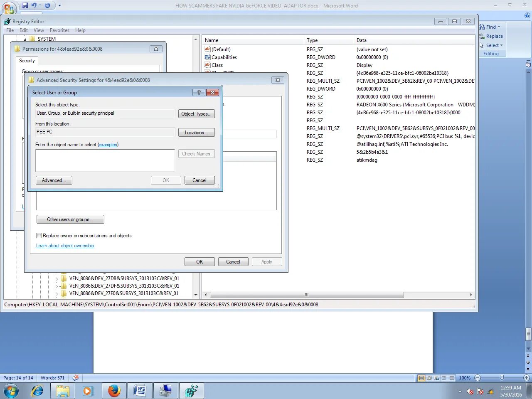
Task: Click the Word zoom slider handle
Action: click(x=502, y=378)
